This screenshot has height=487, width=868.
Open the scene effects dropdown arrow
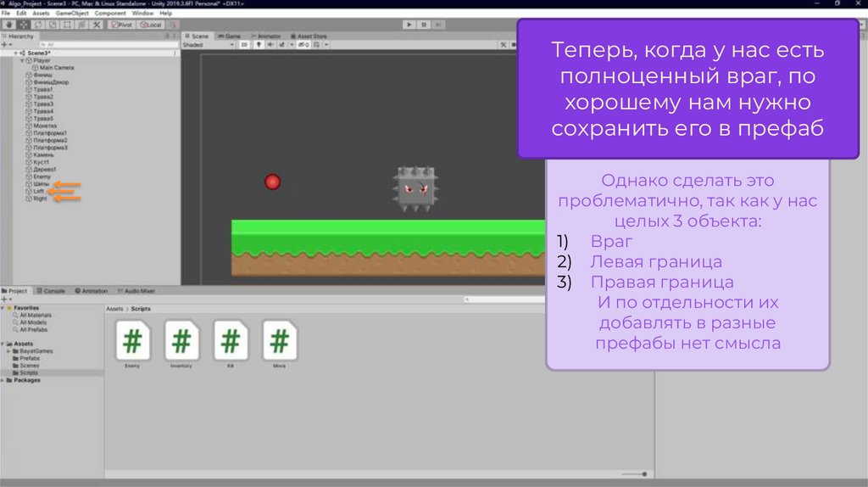(292, 45)
